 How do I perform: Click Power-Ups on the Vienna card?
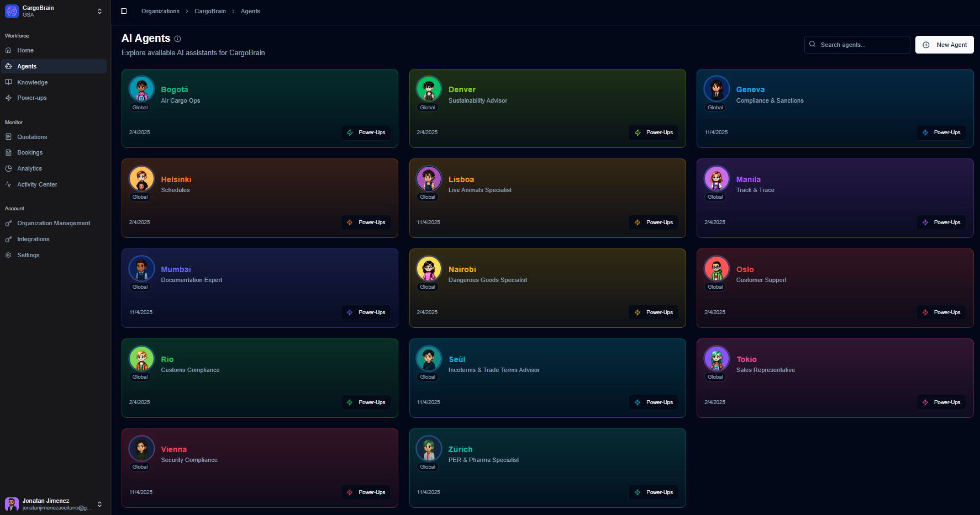click(x=366, y=492)
